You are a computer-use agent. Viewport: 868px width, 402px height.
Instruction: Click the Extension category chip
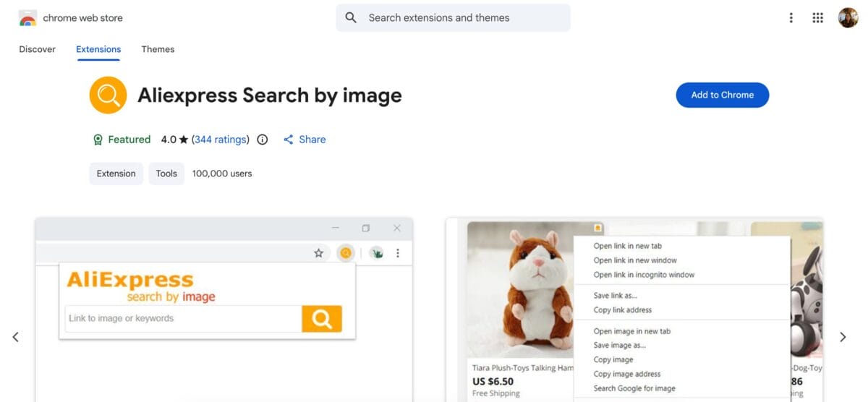[116, 174]
